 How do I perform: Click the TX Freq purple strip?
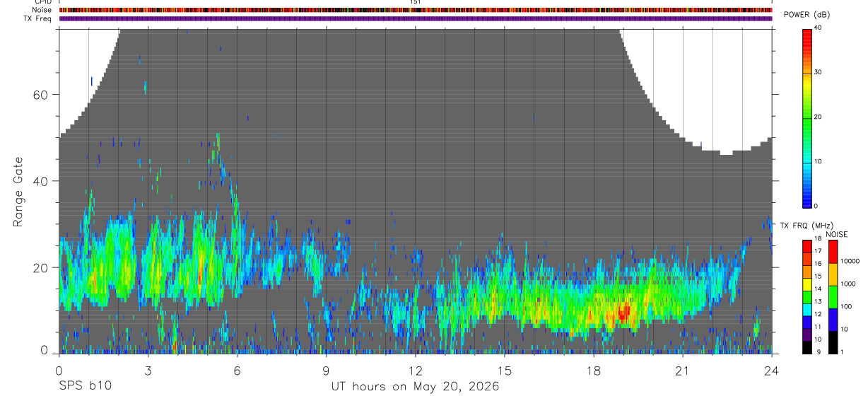pyautogui.click(x=416, y=18)
